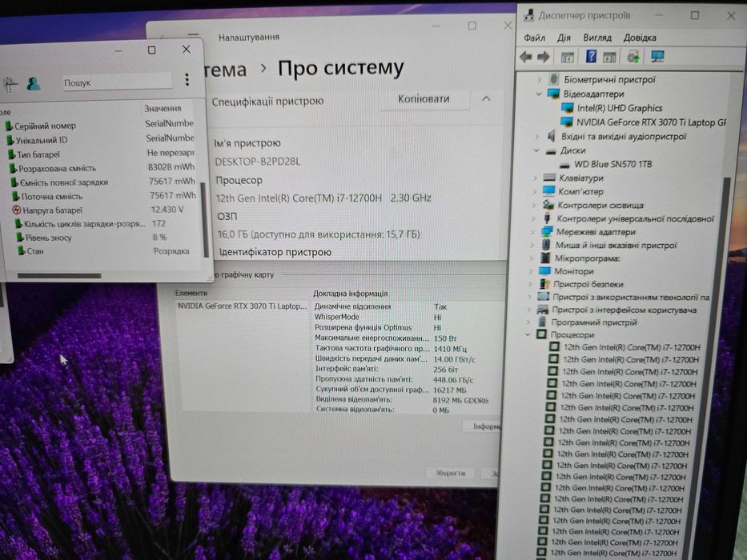Open the user profile icon in battery window
747x560 pixels.
pos(34,84)
